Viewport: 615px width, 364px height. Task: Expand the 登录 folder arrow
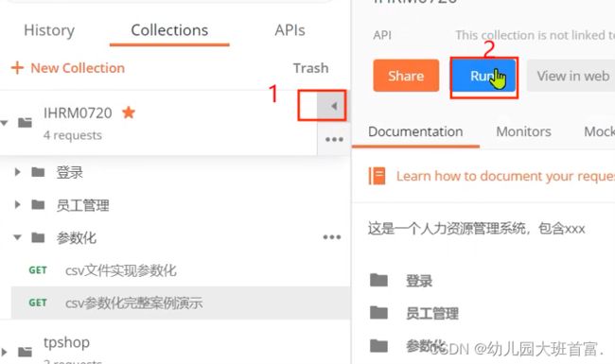[17, 172]
